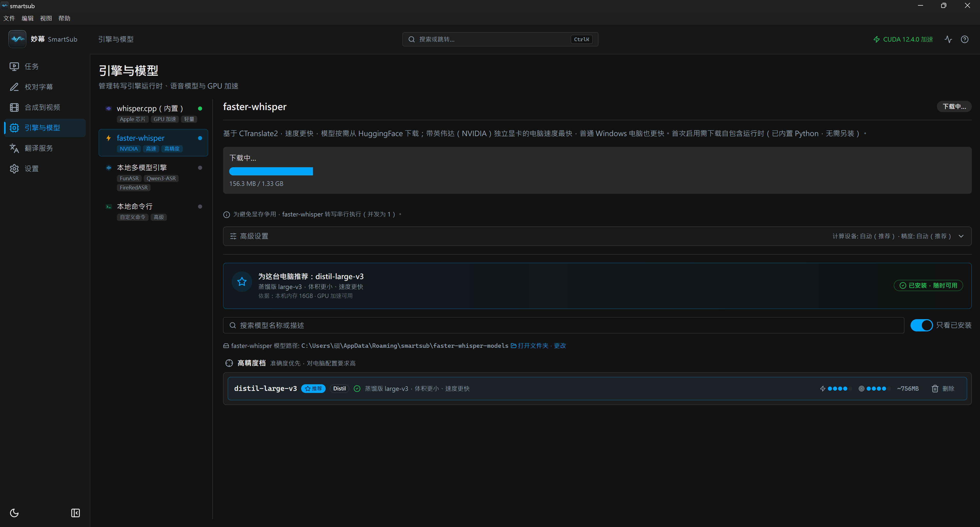Click the ~756MB size label
The height and width of the screenshot is (527, 980).
tap(908, 389)
